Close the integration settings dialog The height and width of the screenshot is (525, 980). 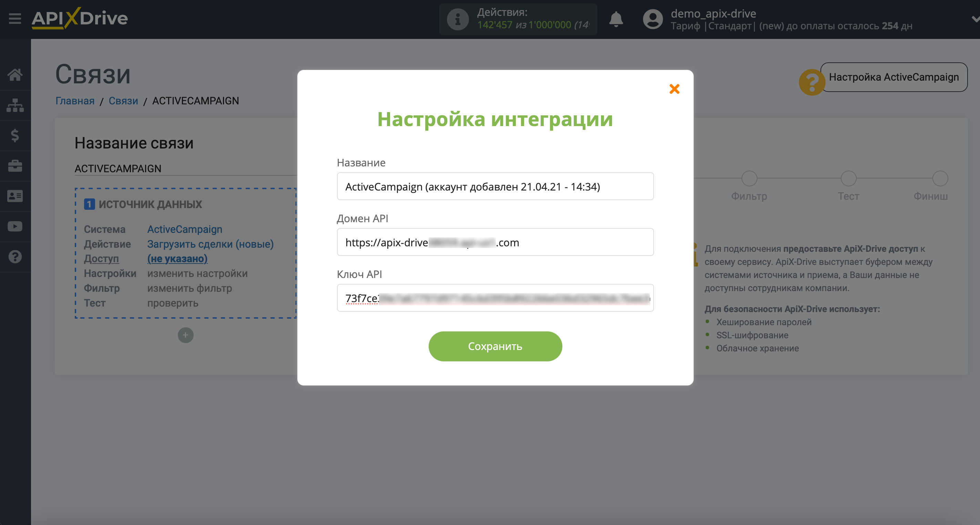(x=674, y=89)
